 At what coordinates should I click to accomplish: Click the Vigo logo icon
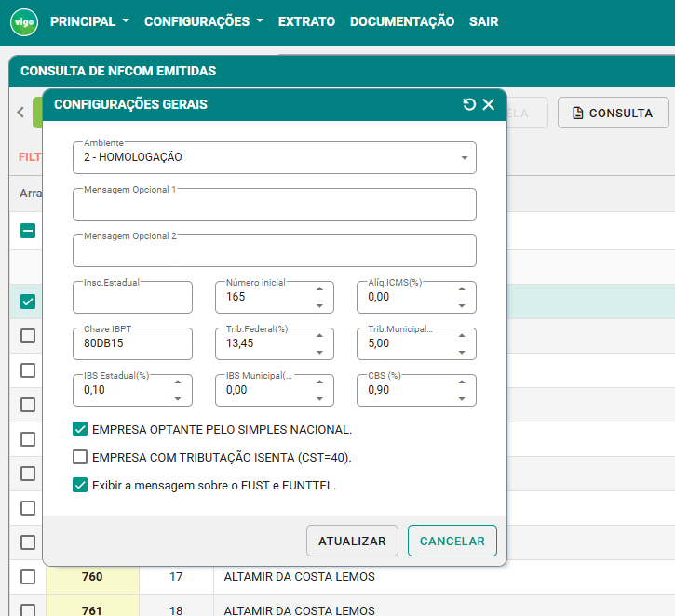point(23,21)
